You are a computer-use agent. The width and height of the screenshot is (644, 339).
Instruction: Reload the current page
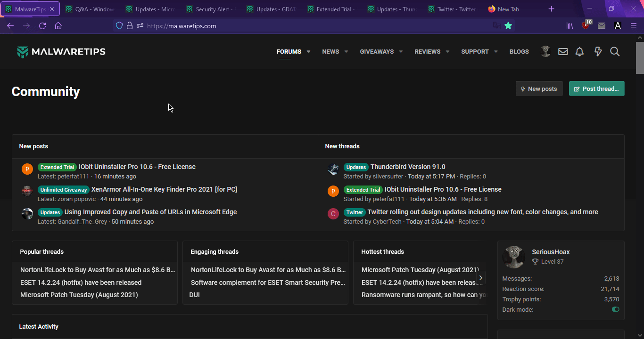(x=42, y=26)
